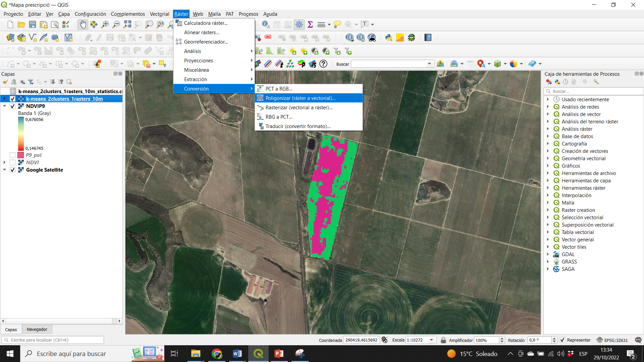644x362 pixels.
Task: Click the QGIS taskbar icon
Action: pos(258,354)
